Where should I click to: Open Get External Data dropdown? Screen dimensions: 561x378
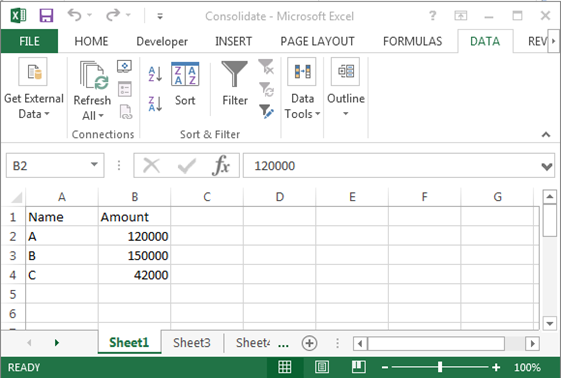tap(34, 89)
